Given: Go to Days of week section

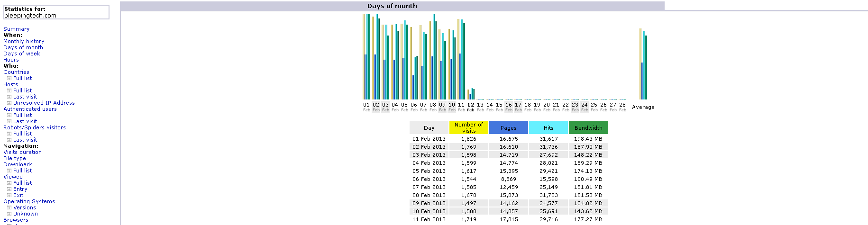Looking at the screenshot, I should coord(21,54).
